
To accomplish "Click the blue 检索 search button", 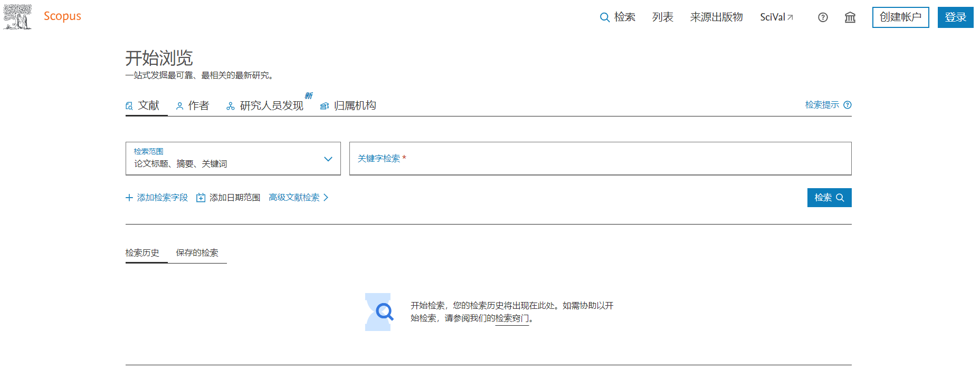I will (x=829, y=198).
